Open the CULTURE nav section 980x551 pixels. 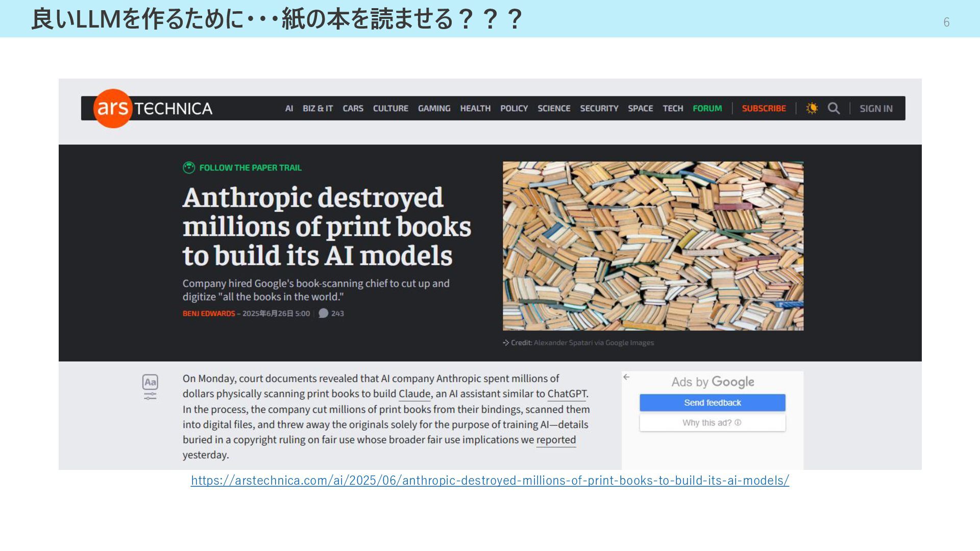tap(390, 108)
